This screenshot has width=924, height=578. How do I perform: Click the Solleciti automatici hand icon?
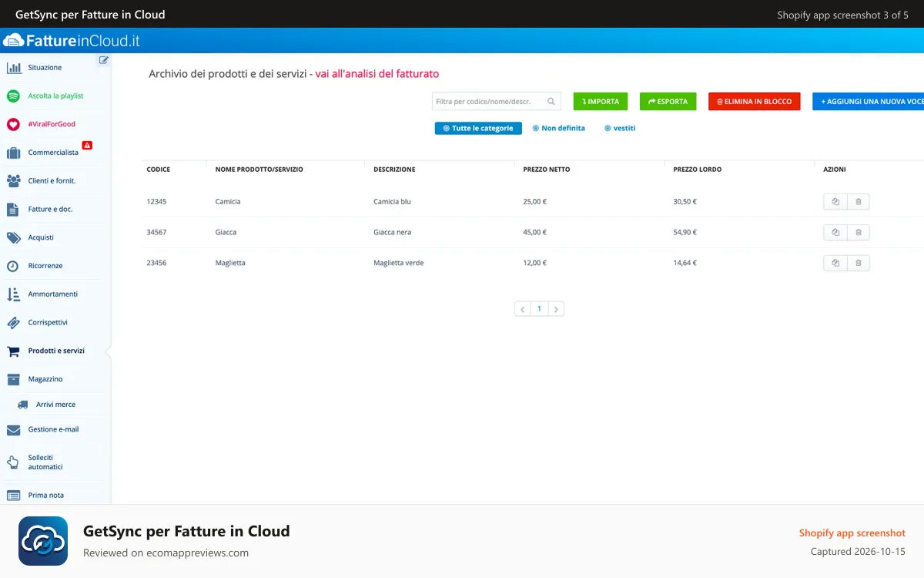point(13,462)
